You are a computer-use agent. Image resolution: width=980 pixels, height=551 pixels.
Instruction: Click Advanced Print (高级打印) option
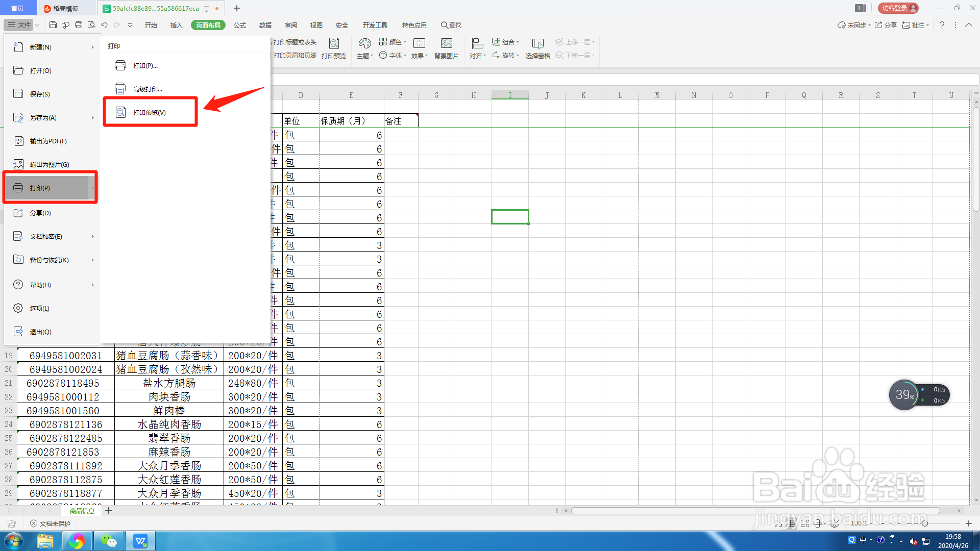pos(148,89)
